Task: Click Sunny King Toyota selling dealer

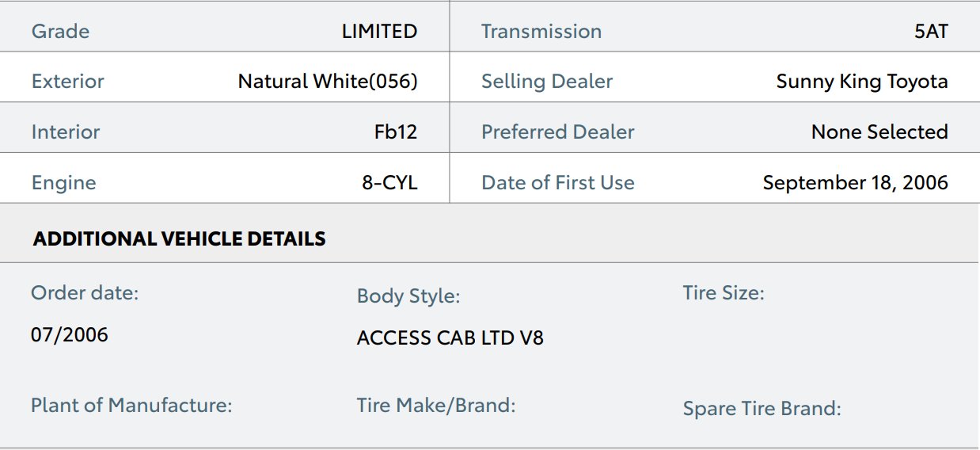Action: coord(862,82)
